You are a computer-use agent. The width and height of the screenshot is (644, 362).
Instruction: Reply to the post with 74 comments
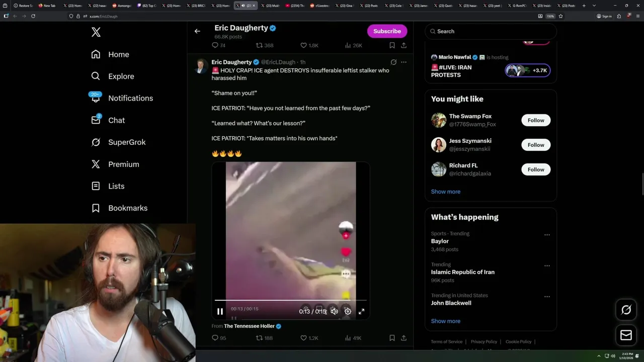(x=218, y=45)
